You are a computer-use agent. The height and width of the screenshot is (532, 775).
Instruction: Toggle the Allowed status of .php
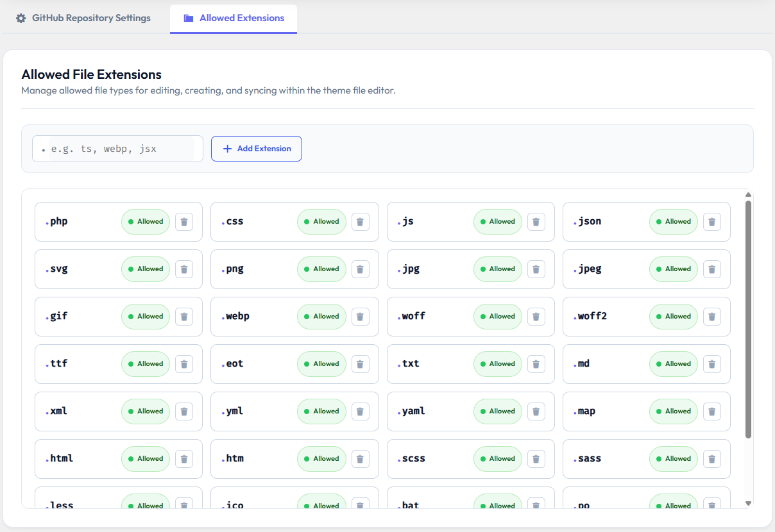point(146,222)
